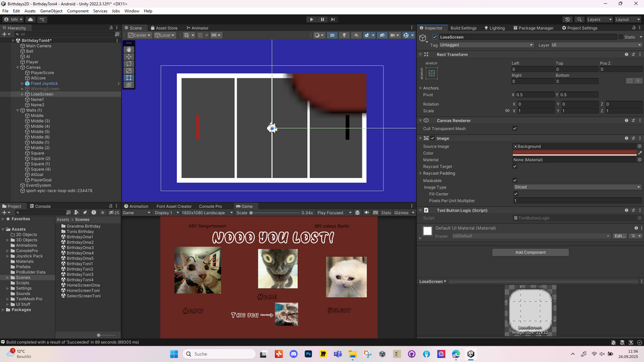Switch to the Lighting tab

(495, 28)
